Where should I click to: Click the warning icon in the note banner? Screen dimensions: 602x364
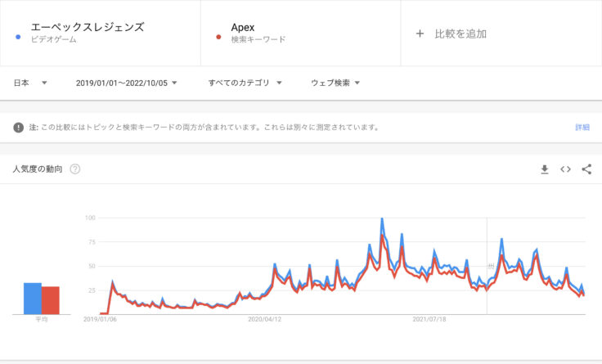[x=19, y=128]
